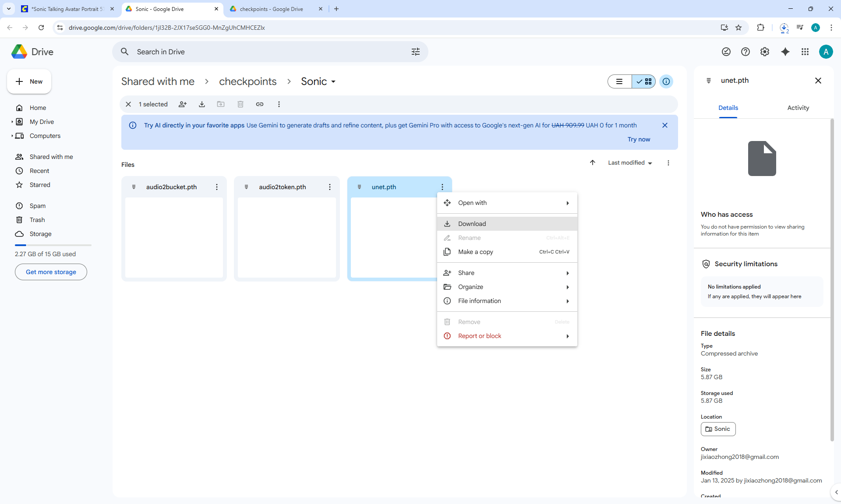Click the download icon in selection toolbar

[x=202, y=104]
